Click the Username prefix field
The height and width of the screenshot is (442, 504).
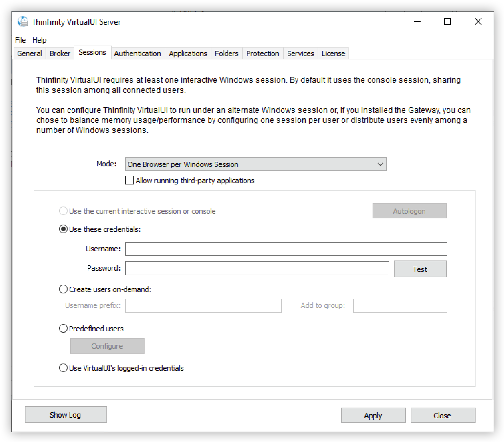[203, 306]
